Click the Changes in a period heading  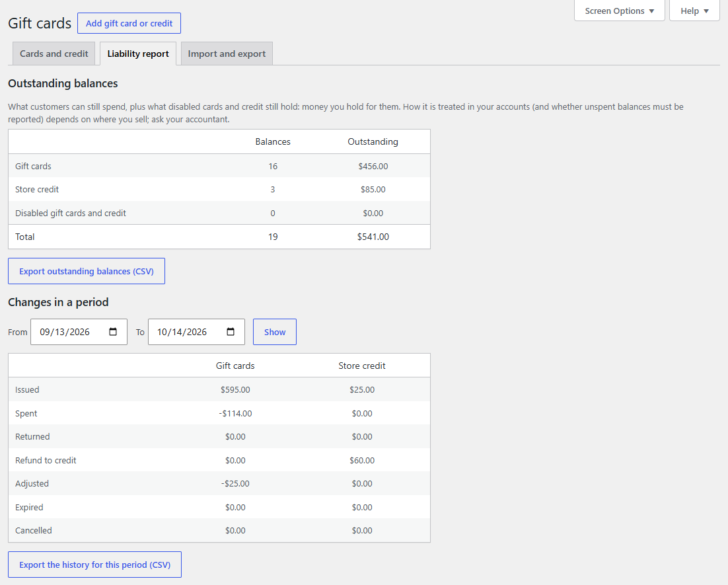tap(59, 302)
